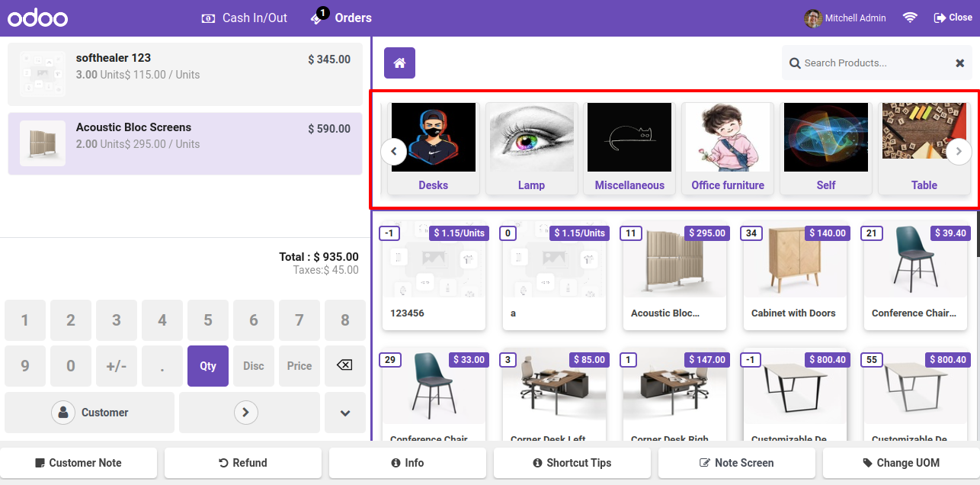Open product Info
980x485 pixels.
point(408,463)
